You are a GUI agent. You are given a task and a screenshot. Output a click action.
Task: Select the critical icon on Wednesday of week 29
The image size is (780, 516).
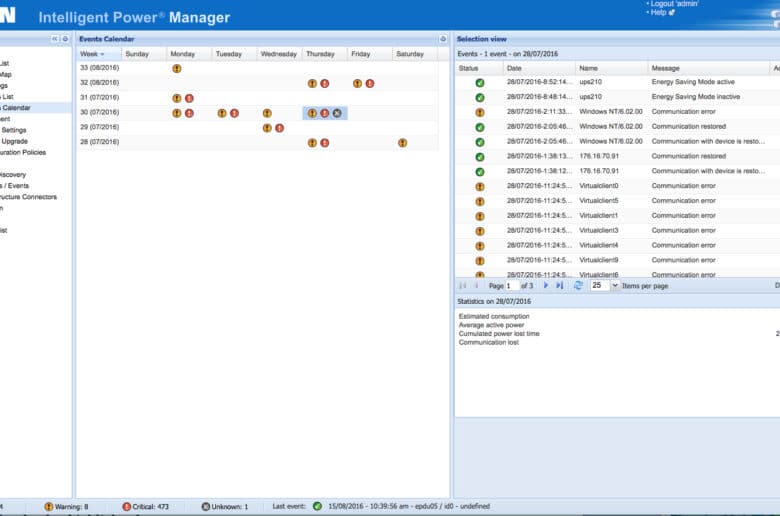pos(280,128)
